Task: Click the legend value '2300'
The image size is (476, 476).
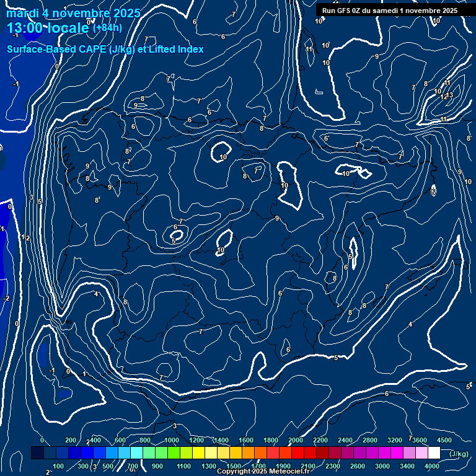Action: coord(333,466)
